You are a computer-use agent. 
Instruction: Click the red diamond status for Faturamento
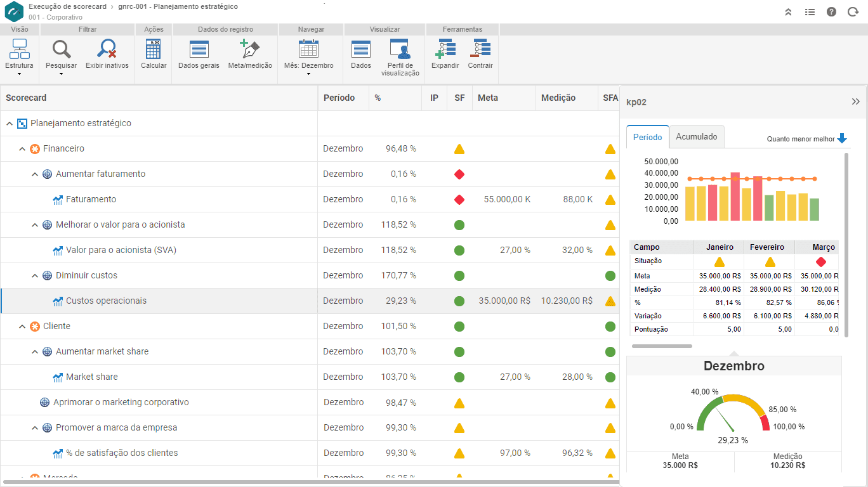click(459, 200)
